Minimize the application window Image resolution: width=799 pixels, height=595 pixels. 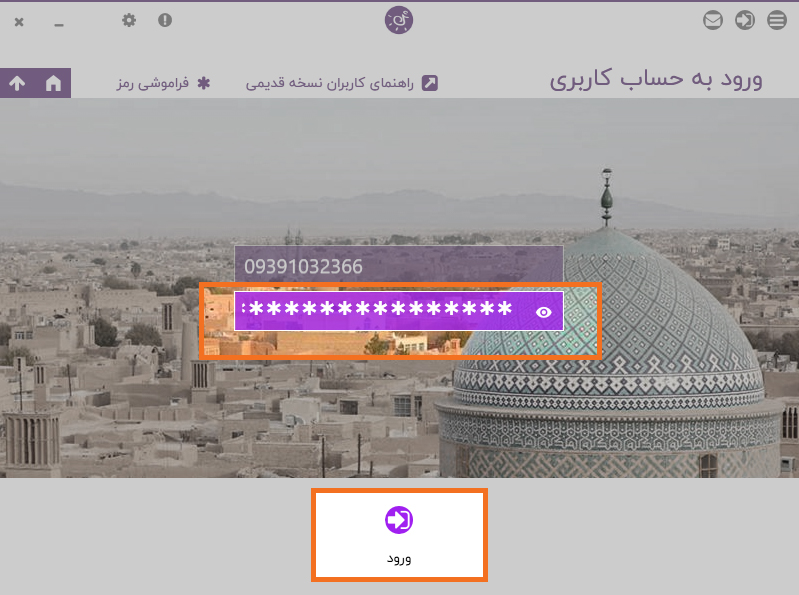coord(59,24)
